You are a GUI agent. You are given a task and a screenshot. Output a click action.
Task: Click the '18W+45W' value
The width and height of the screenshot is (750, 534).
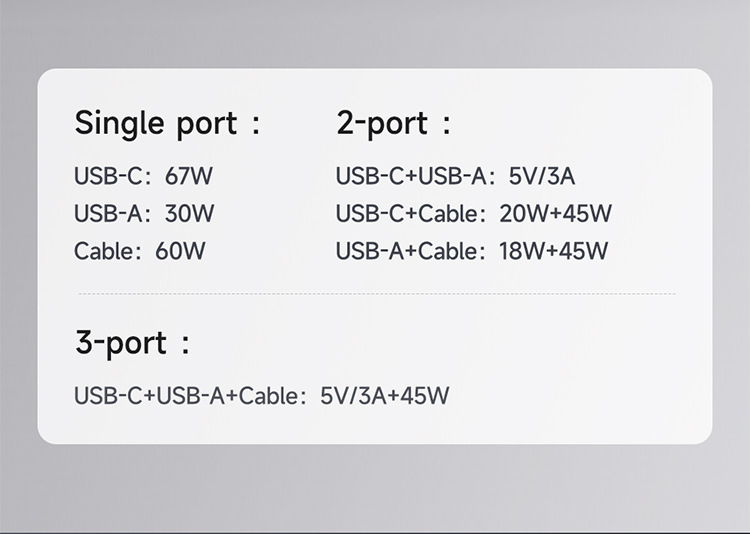coord(553,250)
